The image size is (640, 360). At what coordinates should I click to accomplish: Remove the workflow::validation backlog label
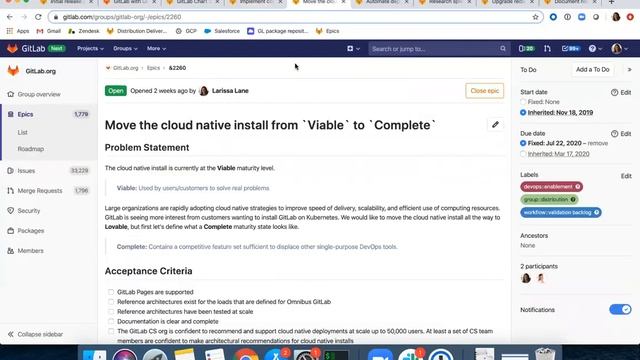click(x=596, y=212)
